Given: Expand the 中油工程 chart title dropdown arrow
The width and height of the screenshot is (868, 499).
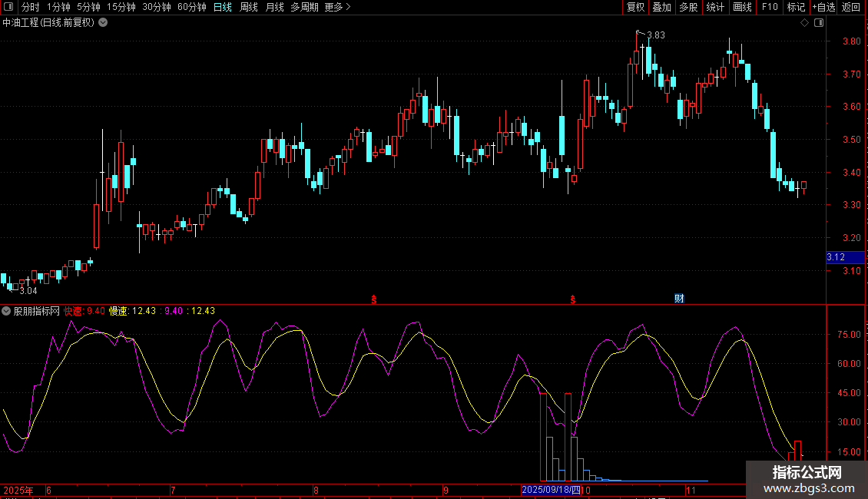Looking at the screenshot, I should click(103, 22).
